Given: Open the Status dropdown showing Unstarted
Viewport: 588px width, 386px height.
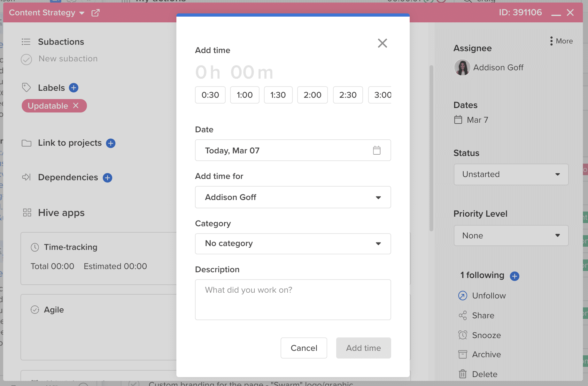Looking at the screenshot, I should point(511,174).
